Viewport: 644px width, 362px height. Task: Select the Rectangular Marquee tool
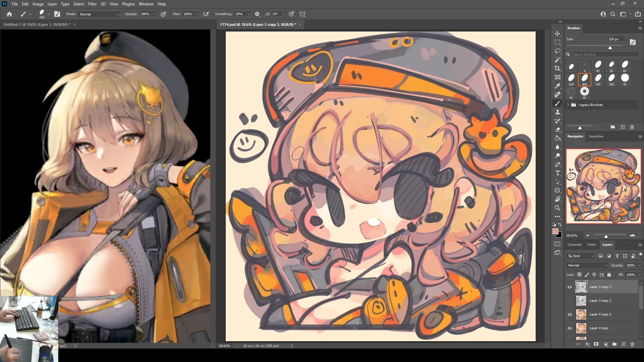tap(557, 42)
